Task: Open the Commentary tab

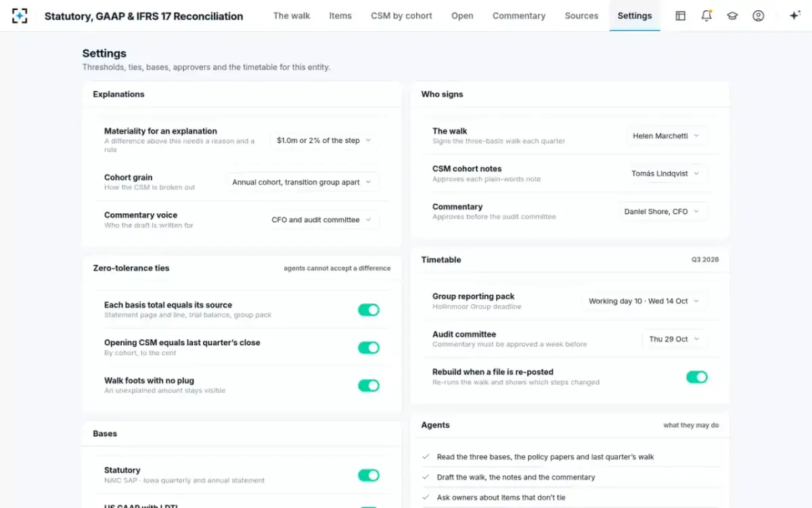Action: coord(519,16)
